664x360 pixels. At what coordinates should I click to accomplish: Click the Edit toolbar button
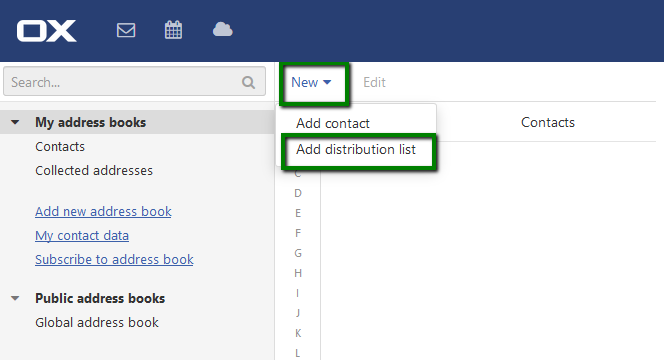click(x=374, y=82)
